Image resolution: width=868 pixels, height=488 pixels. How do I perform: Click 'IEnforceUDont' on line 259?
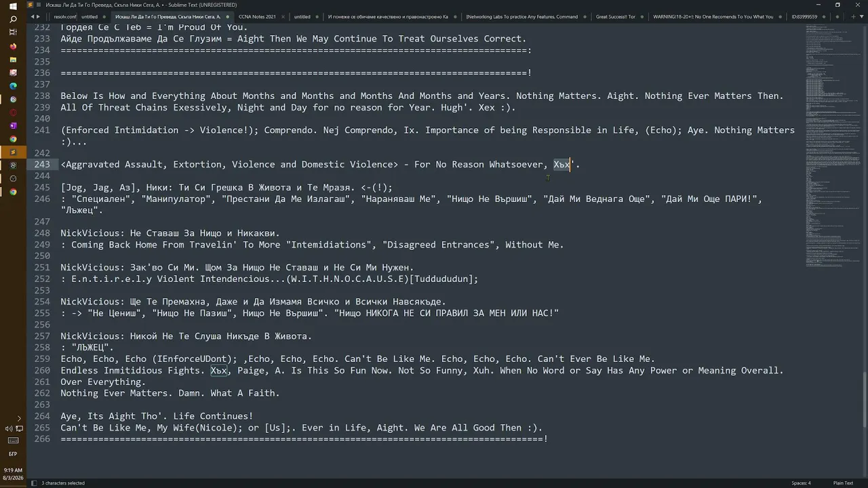click(192, 359)
